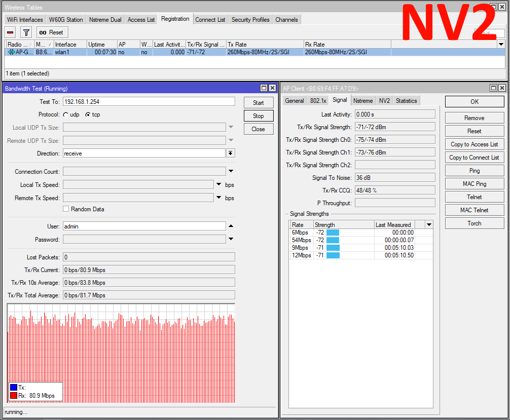Click Copy to Access List
Viewport: 510px width, 420px height.
coord(474,144)
